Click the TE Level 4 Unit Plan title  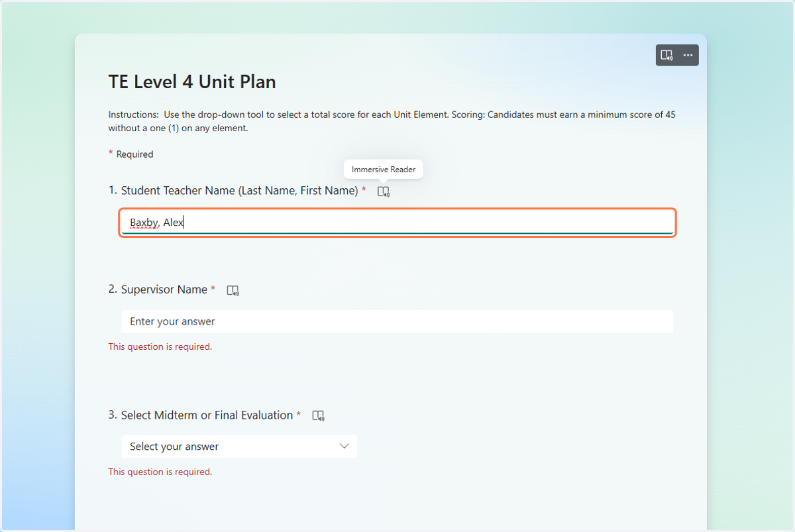[192, 82]
